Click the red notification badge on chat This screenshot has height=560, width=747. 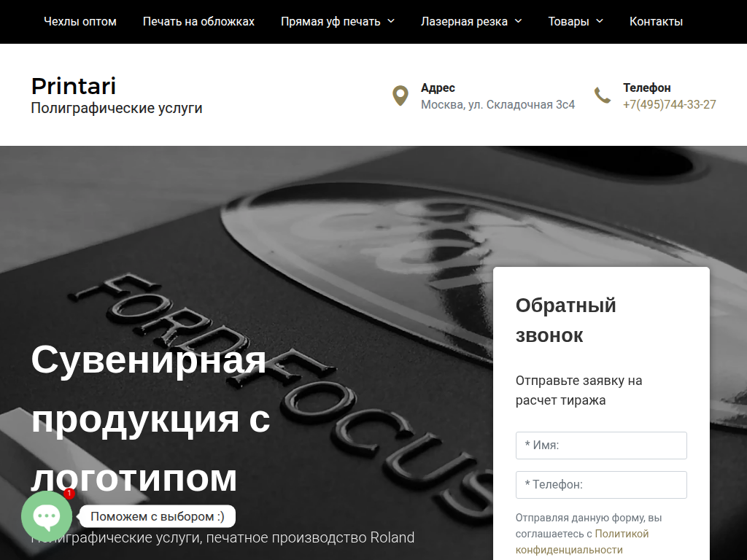tap(69, 494)
